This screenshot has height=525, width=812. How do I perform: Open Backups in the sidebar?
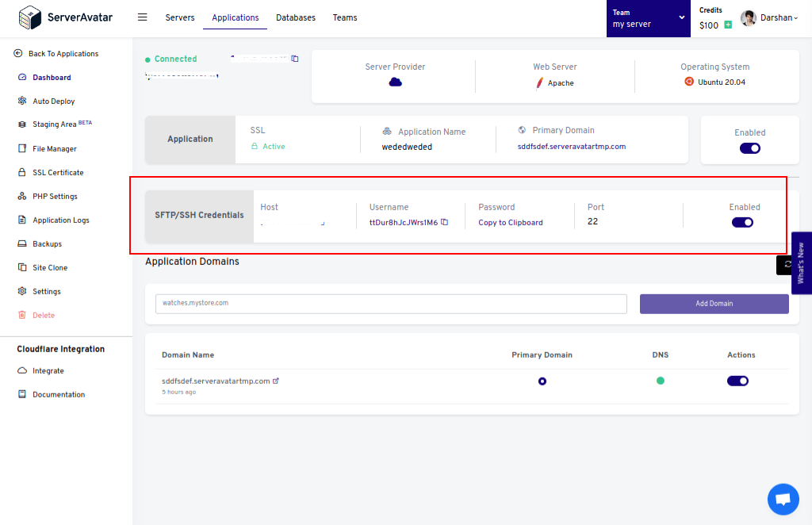[x=47, y=243]
